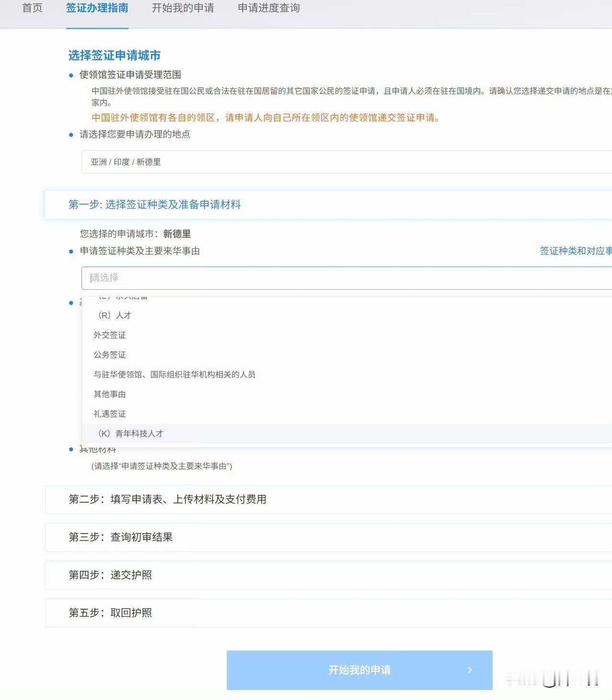Image resolution: width=612 pixels, height=700 pixels.
Task: Select 其他事由 in dropdown list
Action: point(347,394)
